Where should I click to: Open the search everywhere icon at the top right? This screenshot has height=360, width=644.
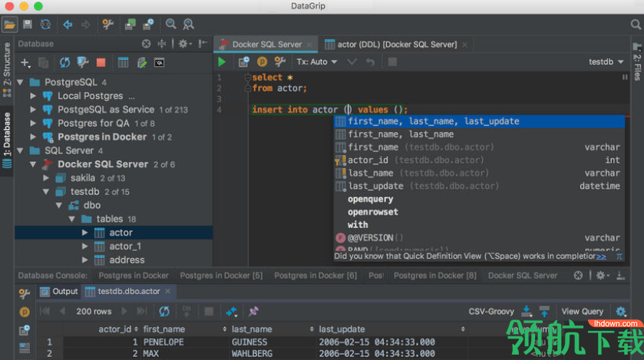point(636,25)
